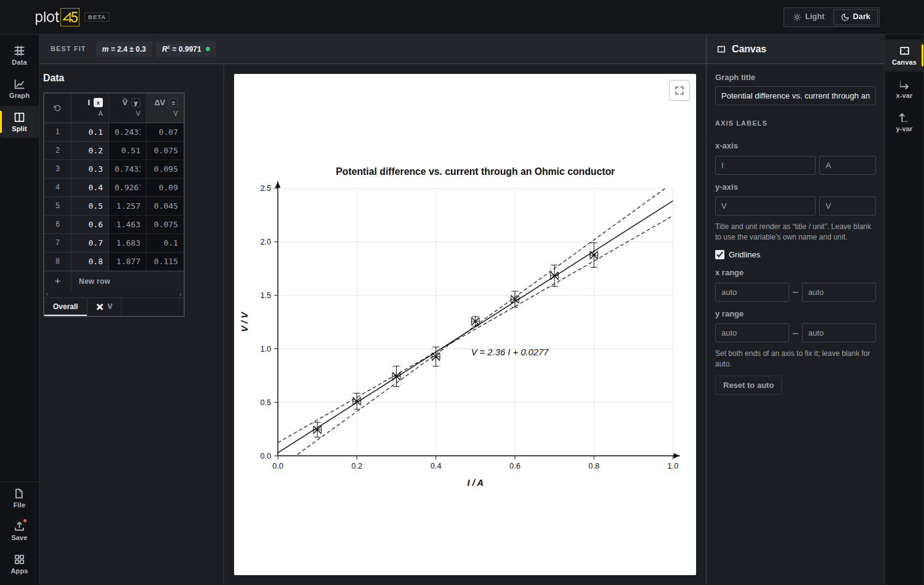
Task: Click the plus icon to add row
Action: (x=57, y=281)
